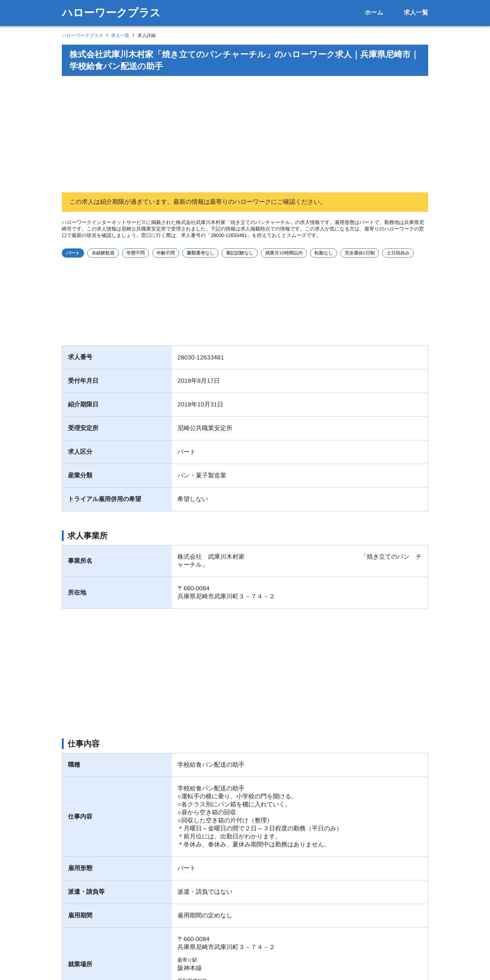
Task: Click the ハローワークプラス breadcrumb link
Action: tap(82, 35)
